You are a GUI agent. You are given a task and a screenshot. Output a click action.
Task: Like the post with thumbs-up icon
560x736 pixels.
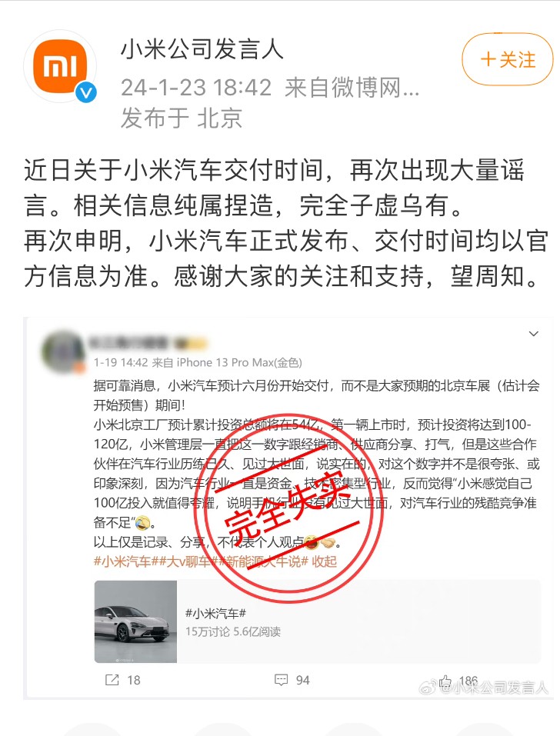[445, 681]
